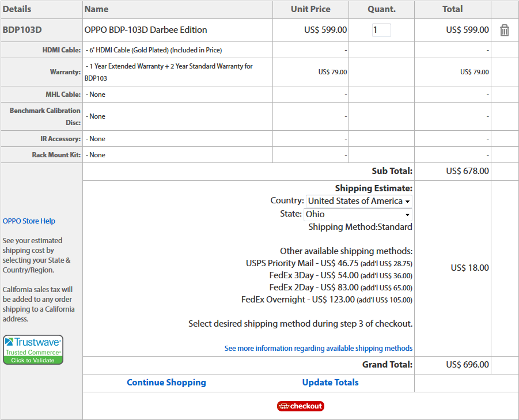The height and width of the screenshot is (420, 519).
Task: Click the Grand Total amount US$ 696.00
Action: point(467,365)
